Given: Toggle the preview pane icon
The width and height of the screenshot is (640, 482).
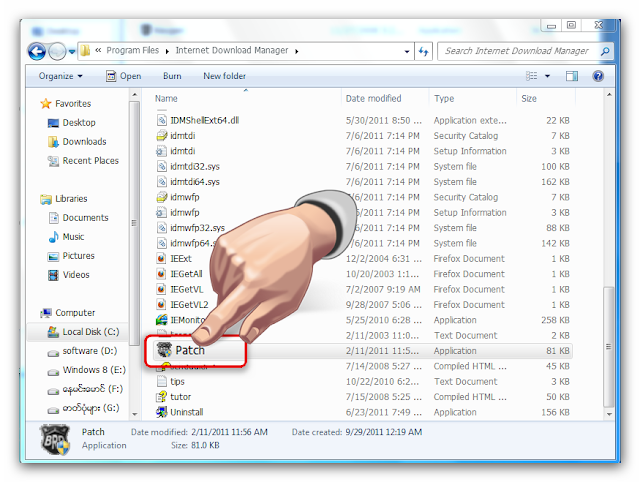Looking at the screenshot, I should click(572, 76).
